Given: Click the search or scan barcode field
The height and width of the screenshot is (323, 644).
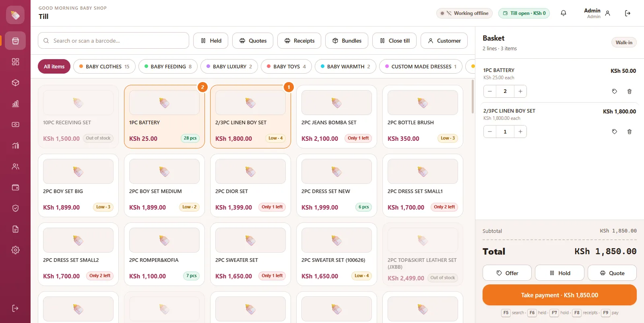Looking at the screenshot, I should pos(114,41).
